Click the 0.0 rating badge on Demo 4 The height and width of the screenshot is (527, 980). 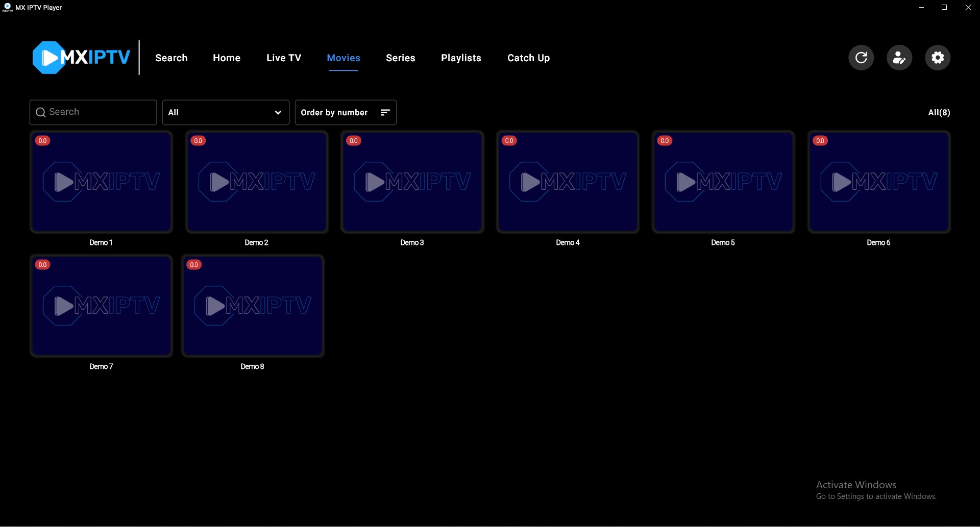[509, 141]
